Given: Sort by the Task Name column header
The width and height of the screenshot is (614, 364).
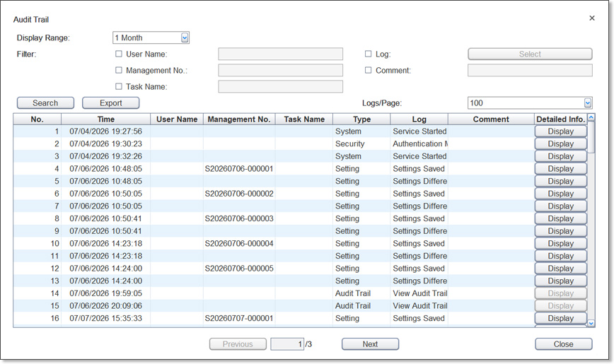Looking at the screenshot, I should click(x=304, y=119).
